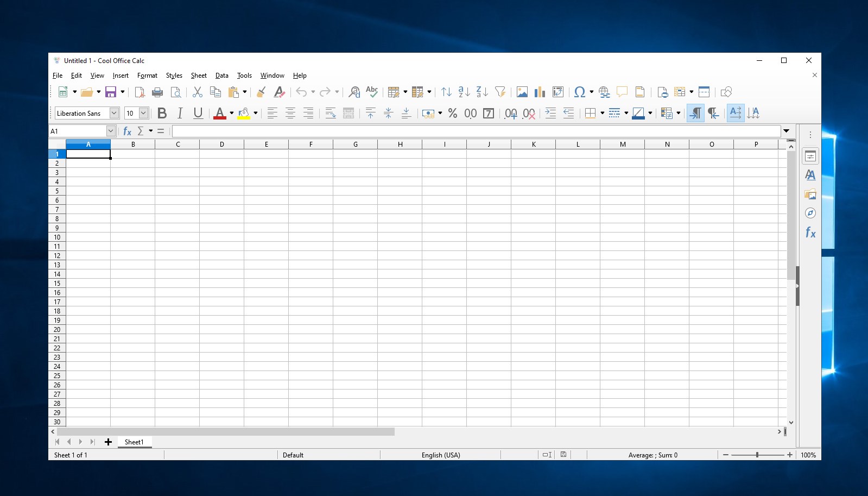Sort descending with Z-A icon
This screenshot has width=868, height=496.
pyautogui.click(x=482, y=92)
